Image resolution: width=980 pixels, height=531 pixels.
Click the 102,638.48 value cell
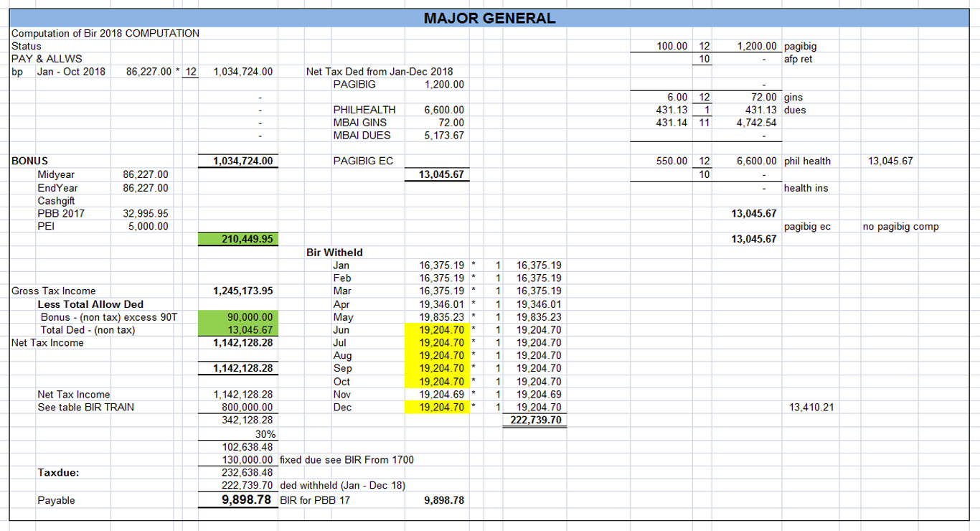(x=247, y=447)
